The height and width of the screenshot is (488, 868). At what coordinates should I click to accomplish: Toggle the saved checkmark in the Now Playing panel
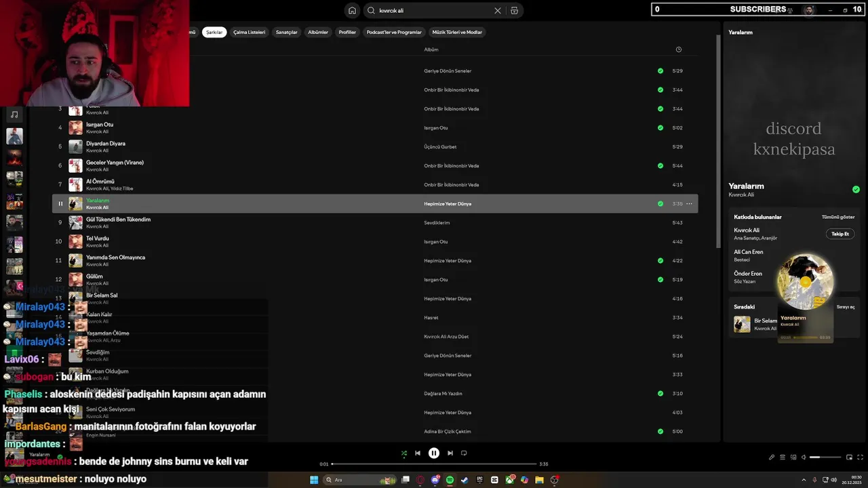coord(856,190)
